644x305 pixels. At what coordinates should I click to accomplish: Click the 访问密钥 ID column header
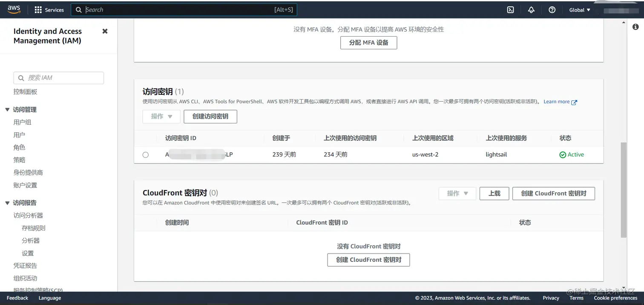[181, 138]
